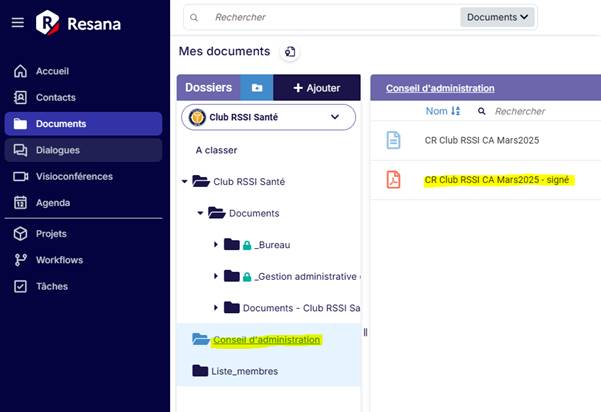601x412 pixels.
Task: Click the new folder icon in Dossiers header
Action: (x=257, y=88)
